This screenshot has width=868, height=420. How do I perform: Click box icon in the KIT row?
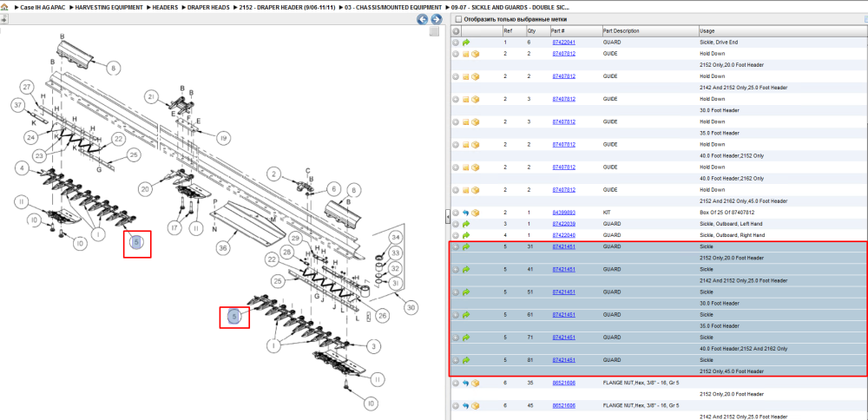(x=475, y=213)
